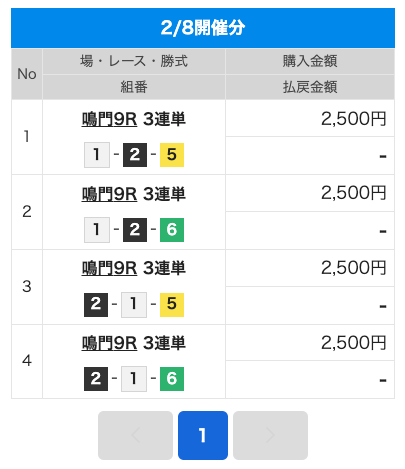This screenshot has height=469, width=405.
Task: Select page 1 in pagination
Action: point(203,435)
